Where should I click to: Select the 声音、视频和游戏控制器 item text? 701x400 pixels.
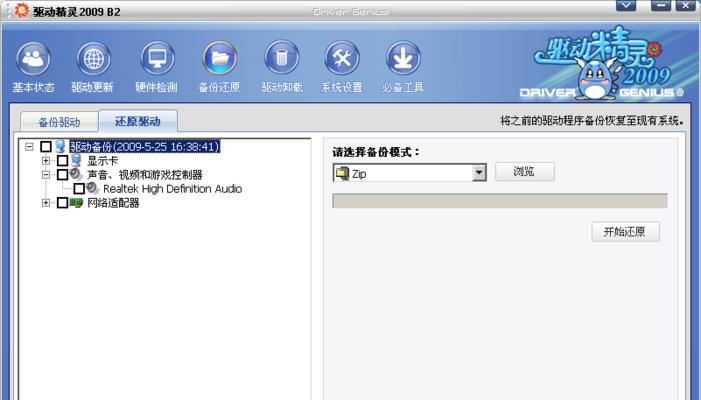pyautogui.click(x=145, y=174)
